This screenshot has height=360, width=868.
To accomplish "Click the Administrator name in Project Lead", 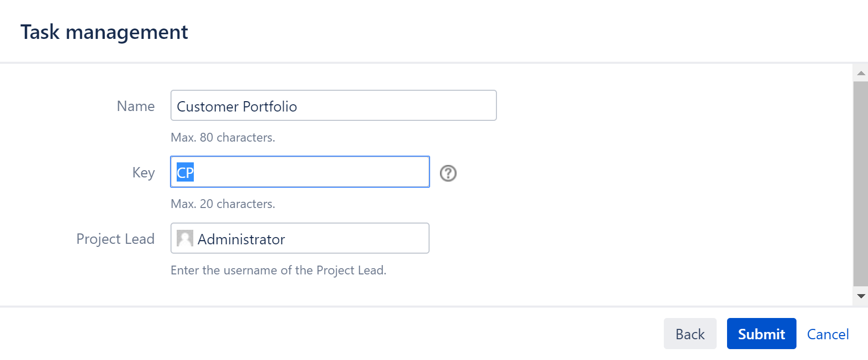I will click(241, 239).
